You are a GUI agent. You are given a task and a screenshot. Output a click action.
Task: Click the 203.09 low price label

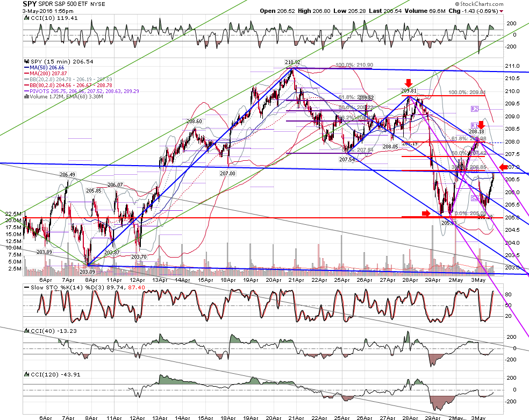88,272
